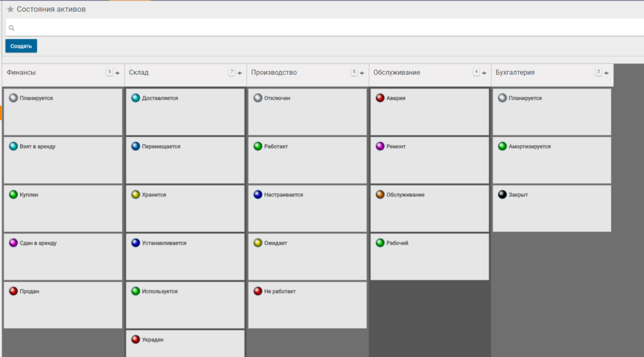Click the magnifier icon in the search bar
The width and height of the screenshot is (644, 357).
point(11,28)
